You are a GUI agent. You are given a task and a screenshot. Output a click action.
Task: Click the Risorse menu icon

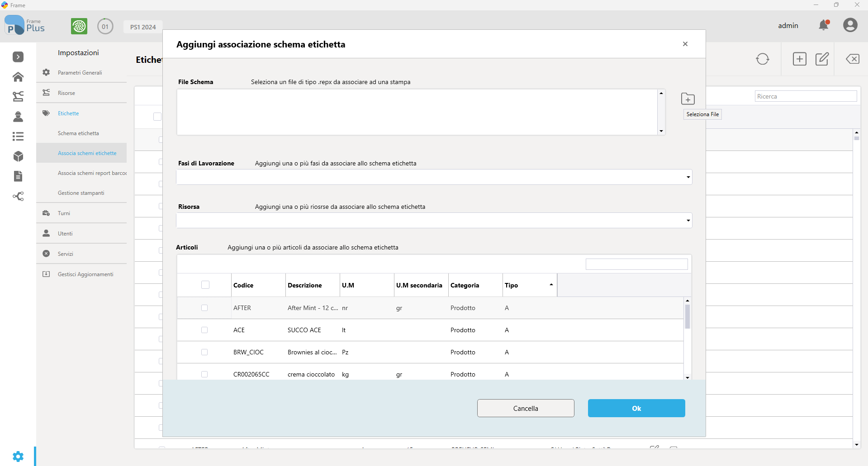[46, 93]
